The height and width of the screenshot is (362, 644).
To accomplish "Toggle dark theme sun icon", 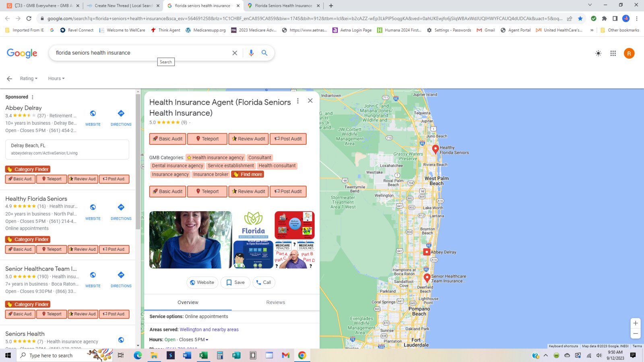I will 599,53.
